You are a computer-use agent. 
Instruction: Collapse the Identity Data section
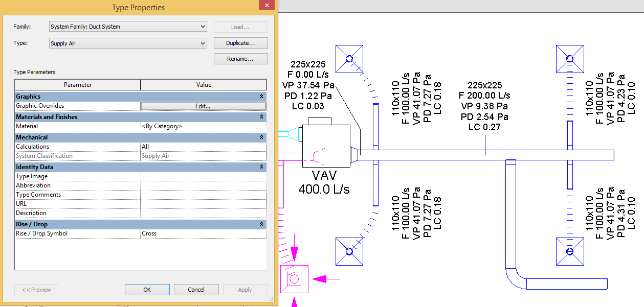pos(261,167)
